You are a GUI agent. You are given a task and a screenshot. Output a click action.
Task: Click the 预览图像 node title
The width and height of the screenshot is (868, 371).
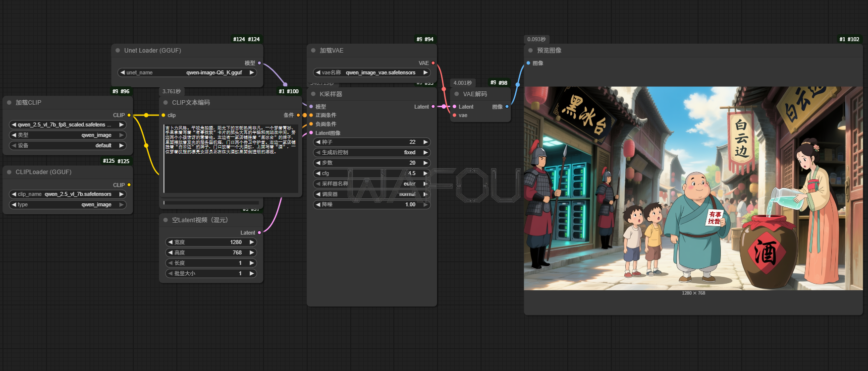tap(549, 51)
